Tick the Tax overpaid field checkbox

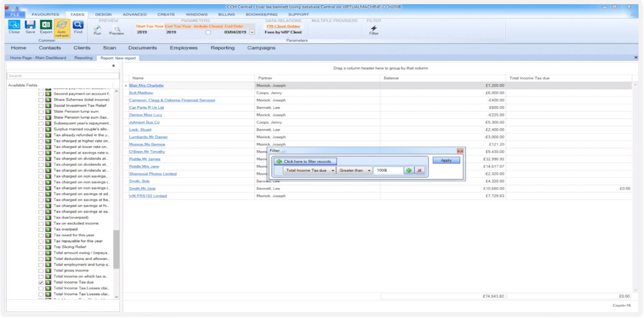click(41, 229)
